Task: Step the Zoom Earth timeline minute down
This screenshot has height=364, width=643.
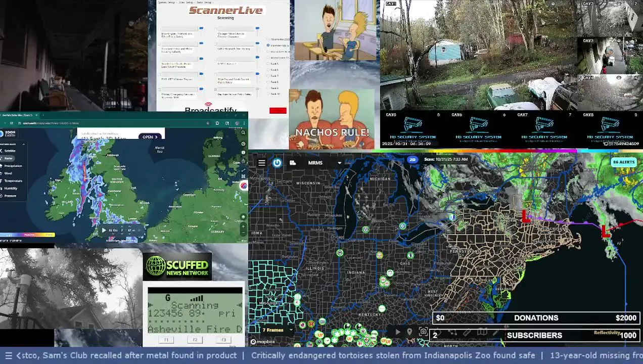Action: coord(129,234)
